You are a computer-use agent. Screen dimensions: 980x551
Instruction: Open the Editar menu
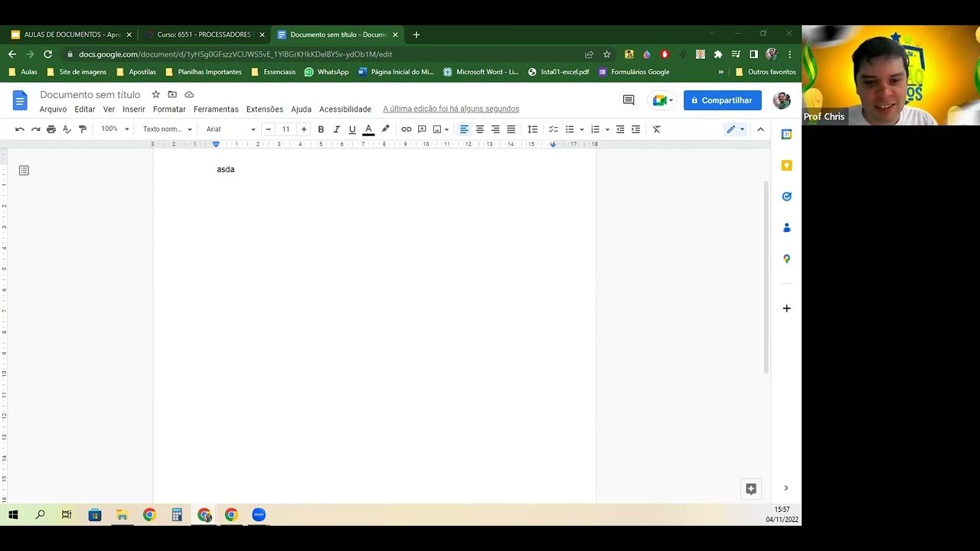click(85, 109)
